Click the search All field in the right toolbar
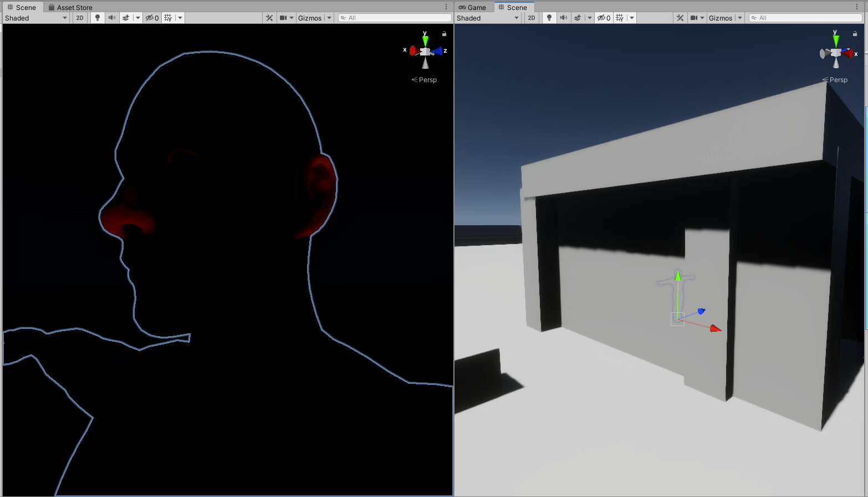 pyautogui.click(x=804, y=17)
